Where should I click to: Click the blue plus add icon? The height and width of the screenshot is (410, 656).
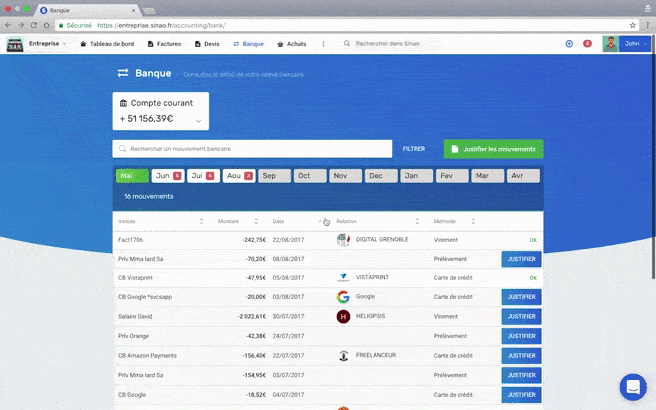point(569,44)
